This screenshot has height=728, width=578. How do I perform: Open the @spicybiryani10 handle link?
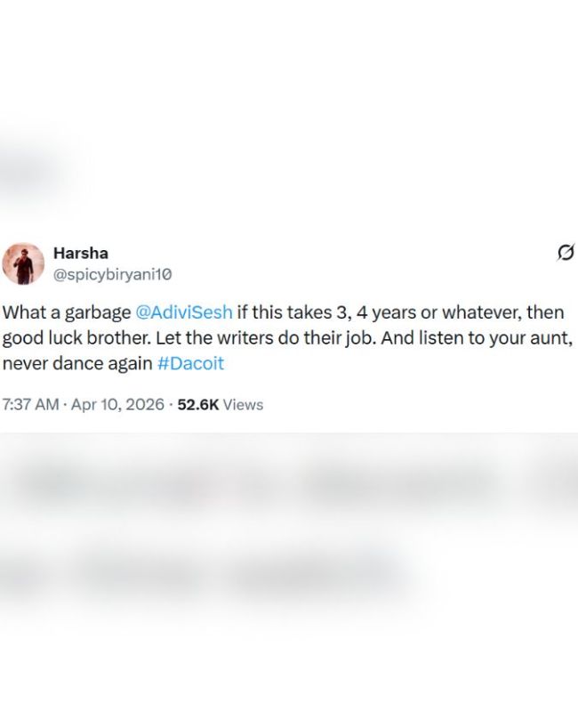[113, 275]
